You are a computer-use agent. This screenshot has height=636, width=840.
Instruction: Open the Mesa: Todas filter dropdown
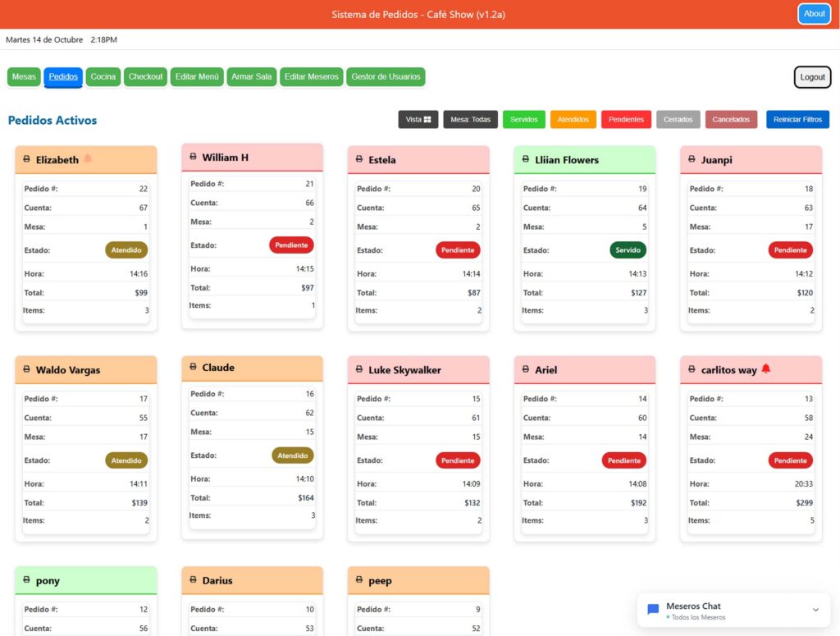pyautogui.click(x=471, y=119)
